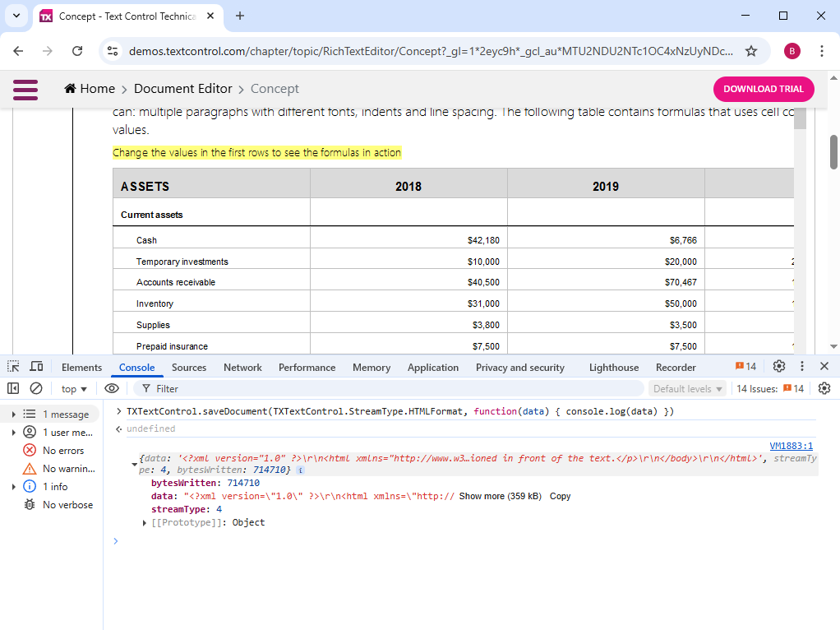Viewport: 840px width, 630px height.
Task: Open the VM1883:1 source link
Action: (x=791, y=445)
